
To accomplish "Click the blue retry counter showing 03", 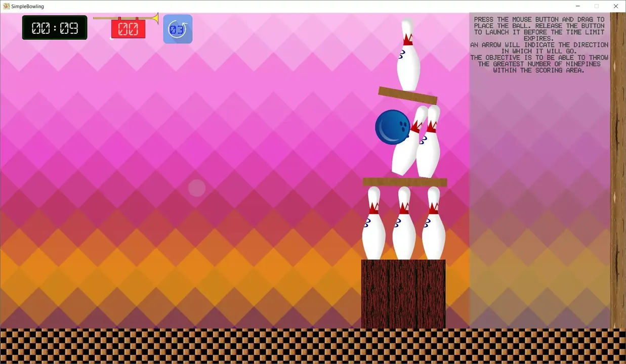I will [x=177, y=29].
